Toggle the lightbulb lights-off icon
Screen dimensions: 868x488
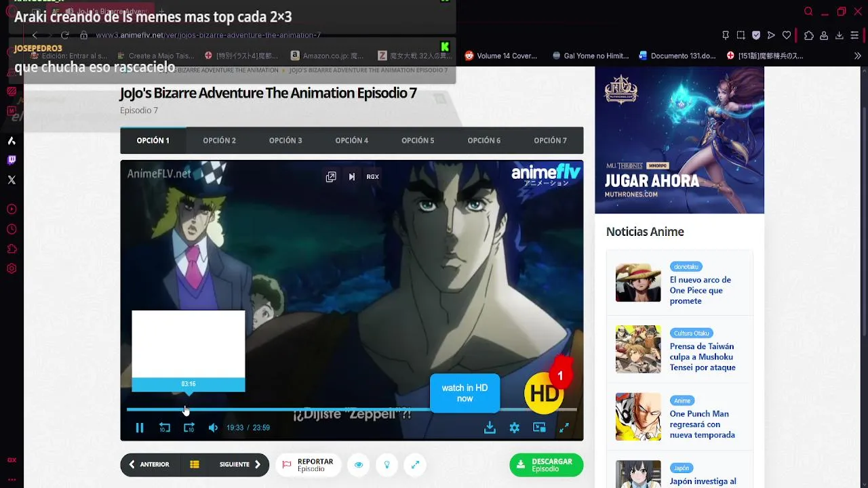[387, 464]
